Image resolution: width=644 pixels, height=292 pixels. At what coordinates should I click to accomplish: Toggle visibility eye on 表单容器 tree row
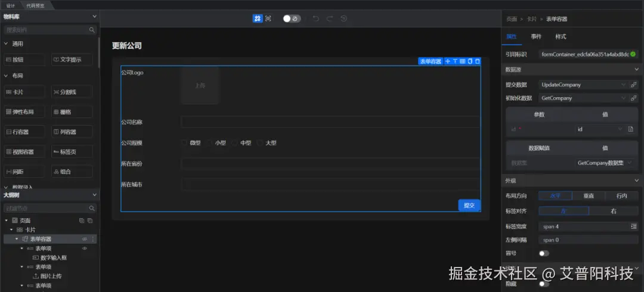[x=85, y=239]
